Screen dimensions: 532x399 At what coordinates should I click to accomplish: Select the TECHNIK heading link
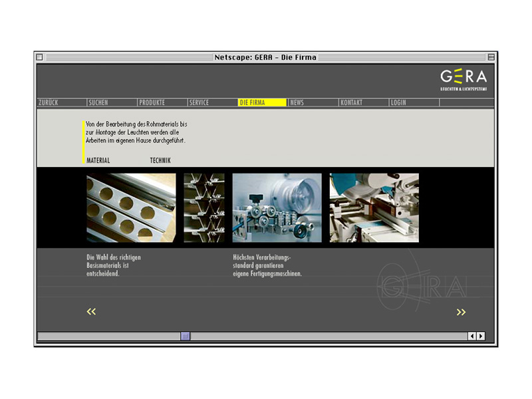pyautogui.click(x=160, y=160)
